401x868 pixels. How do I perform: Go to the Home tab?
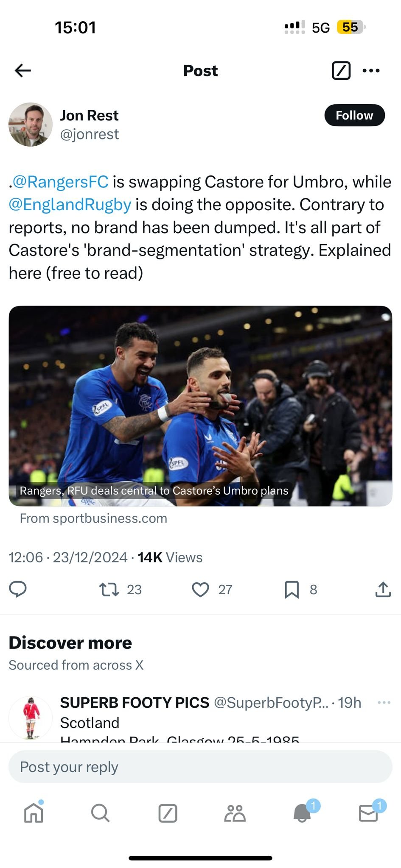point(34,813)
